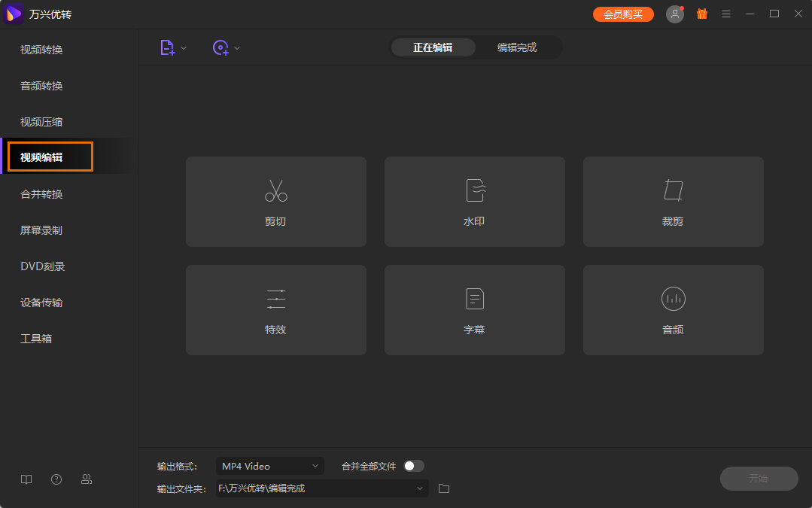Switch to 编辑完成 tab
The width and height of the screenshot is (812, 508).
pyautogui.click(x=518, y=47)
